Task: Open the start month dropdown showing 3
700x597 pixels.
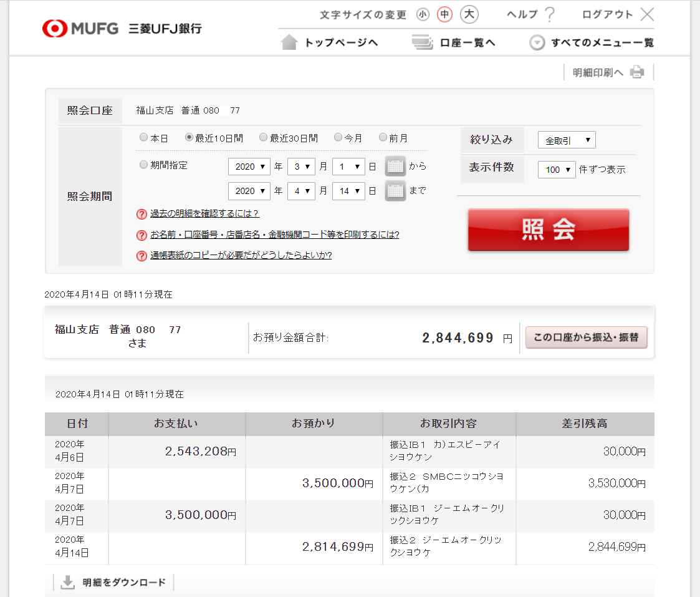Action: [301, 167]
